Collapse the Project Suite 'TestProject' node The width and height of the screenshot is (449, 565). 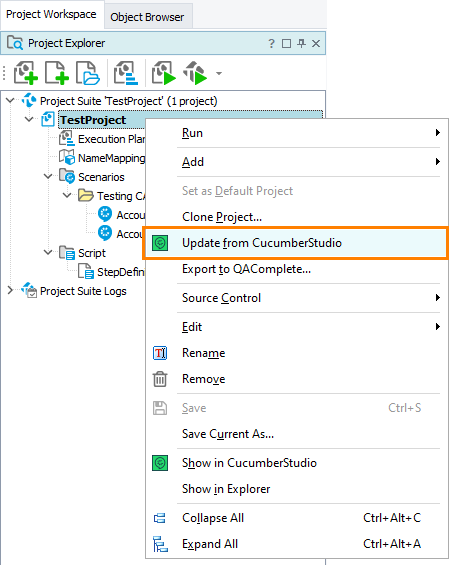pyautogui.click(x=10, y=101)
